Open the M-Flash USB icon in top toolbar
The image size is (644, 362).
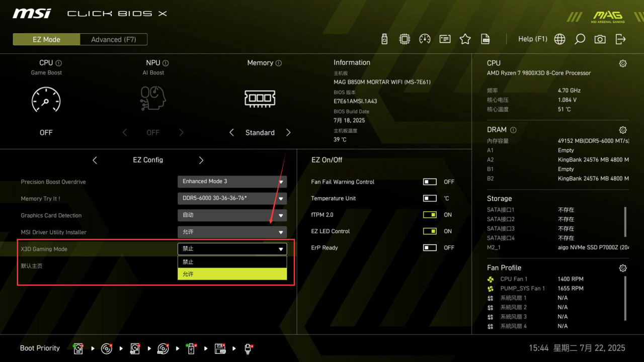(384, 39)
